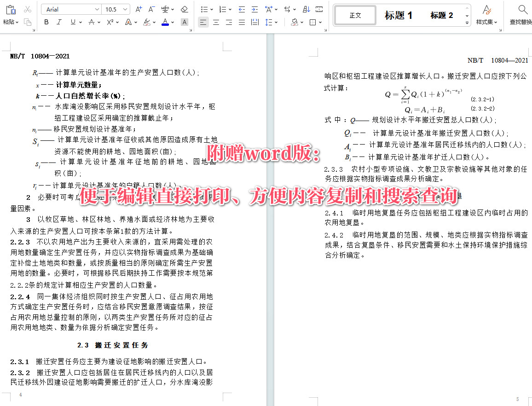Image resolution: width=532 pixels, height=406 pixels.
Task: Toggle underline formatting
Action: (72, 22)
